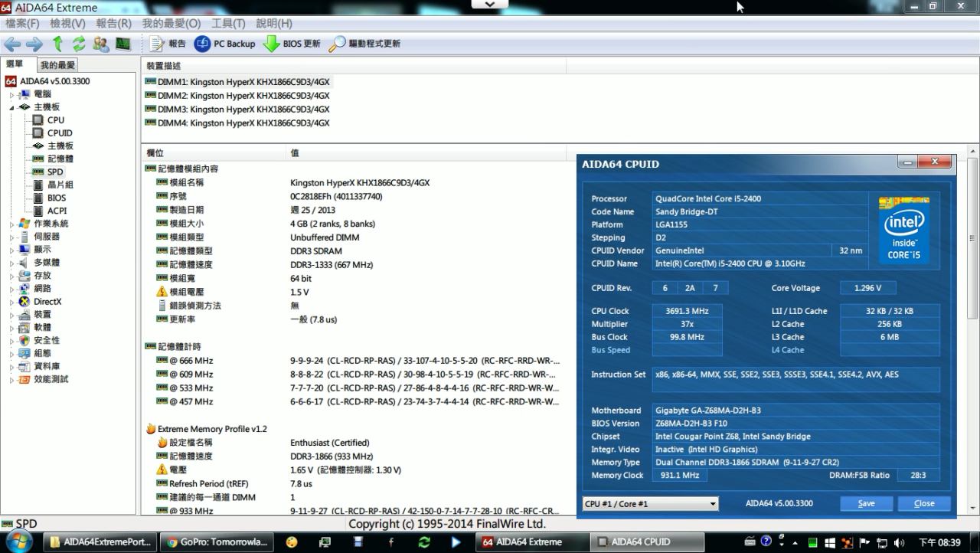Click the users icon in toolbar

click(x=100, y=44)
